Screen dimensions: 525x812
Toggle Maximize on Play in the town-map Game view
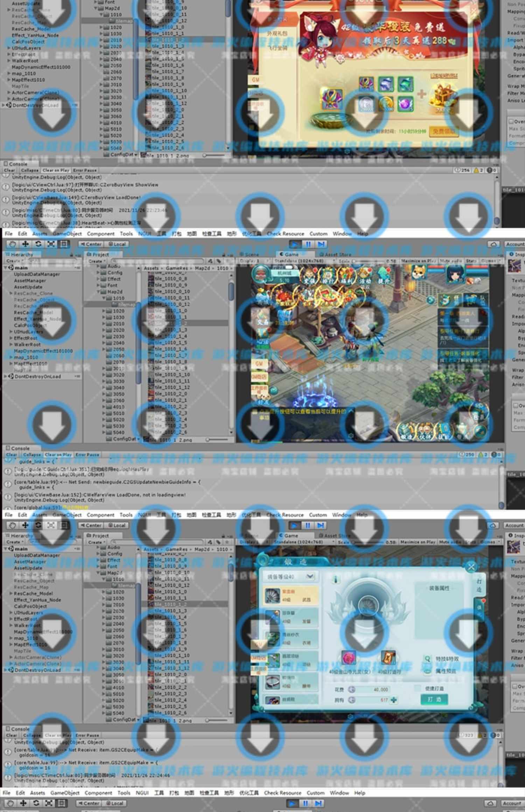[x=418, y=261]
